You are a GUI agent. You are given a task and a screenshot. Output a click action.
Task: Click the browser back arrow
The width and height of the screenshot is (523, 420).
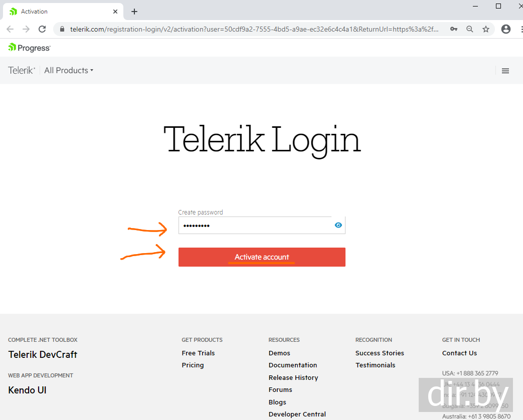[x=10, y=29]
